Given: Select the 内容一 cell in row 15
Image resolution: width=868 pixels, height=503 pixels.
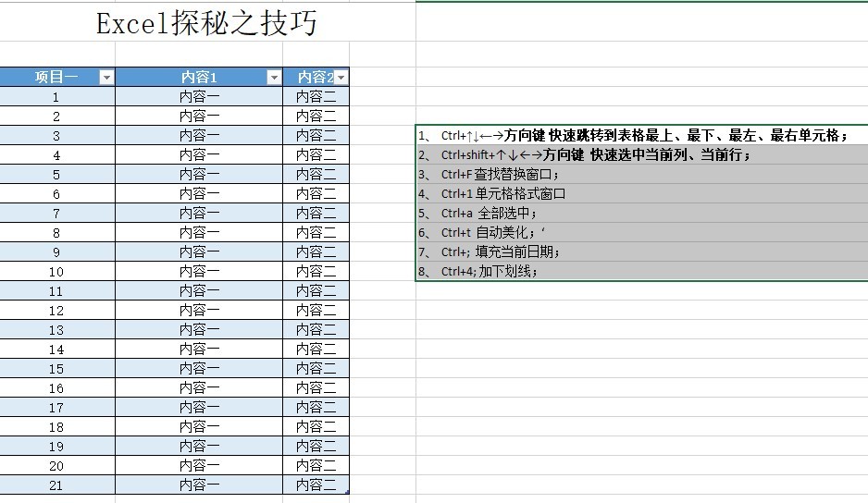Looking at the screenshot, I should point(199,369).
